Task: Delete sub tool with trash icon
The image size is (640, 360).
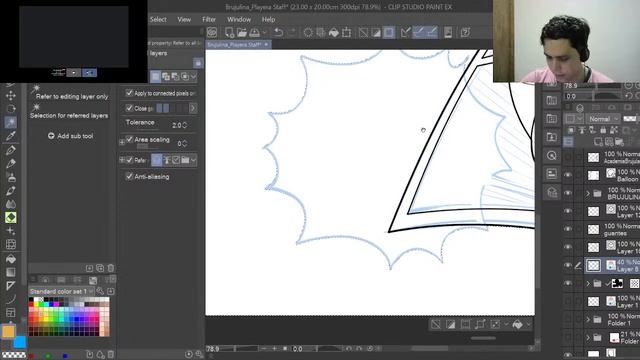Action: pos(111,268)
